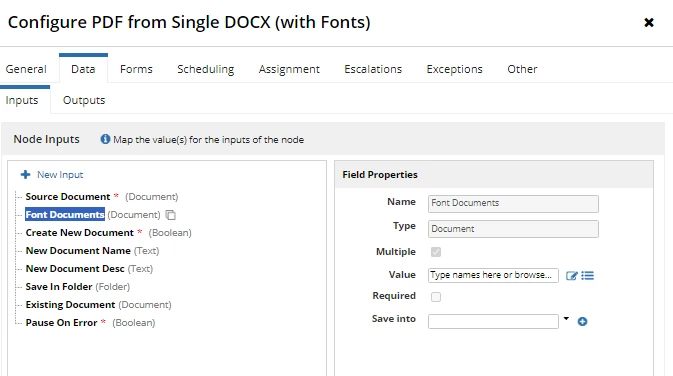Switch to the Outputs sub-tab
This screenshot has height=376, width=673.
[x=84, y=100]
